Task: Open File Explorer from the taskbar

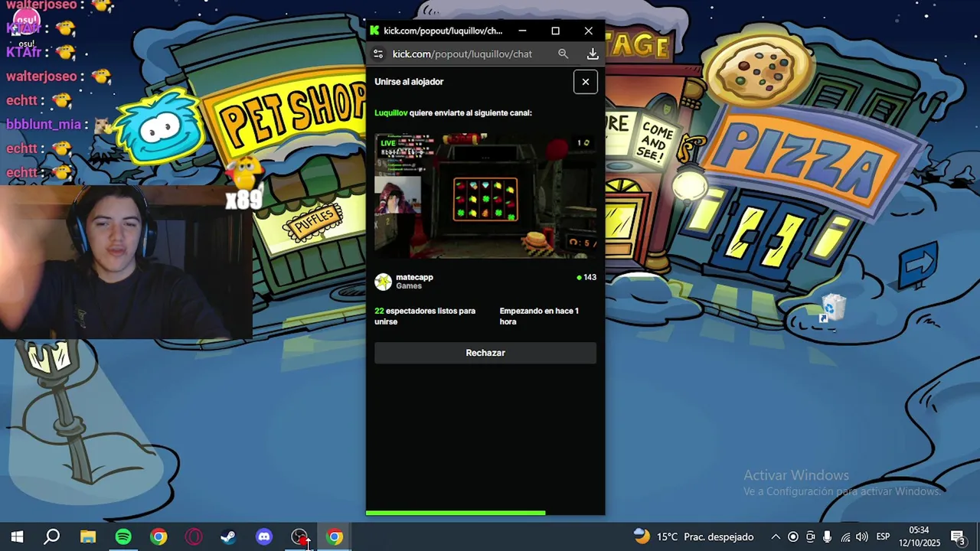Action: click(88, 536)
